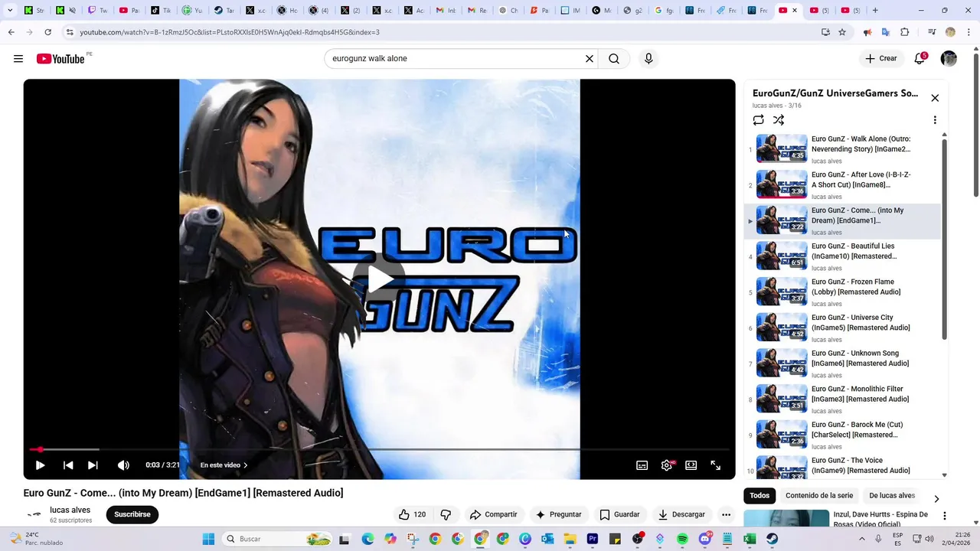The width and height of the screenshot is (980, 551).
Task: Open Spotify from the taskbar
Action: pos(682,539)
